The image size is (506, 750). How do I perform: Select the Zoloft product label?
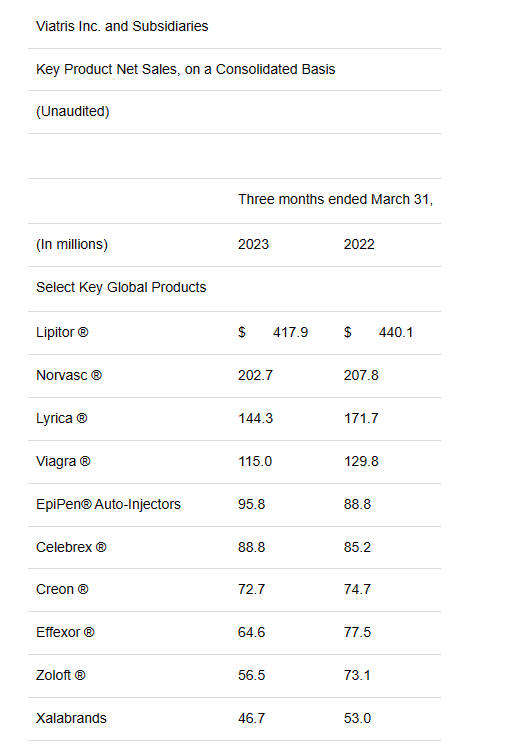61,675
